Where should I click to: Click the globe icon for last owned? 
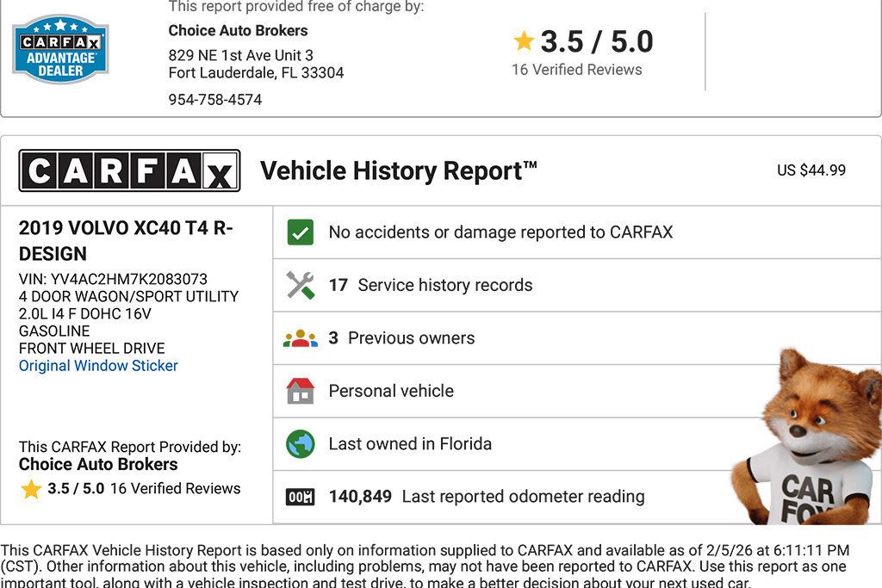301,444
